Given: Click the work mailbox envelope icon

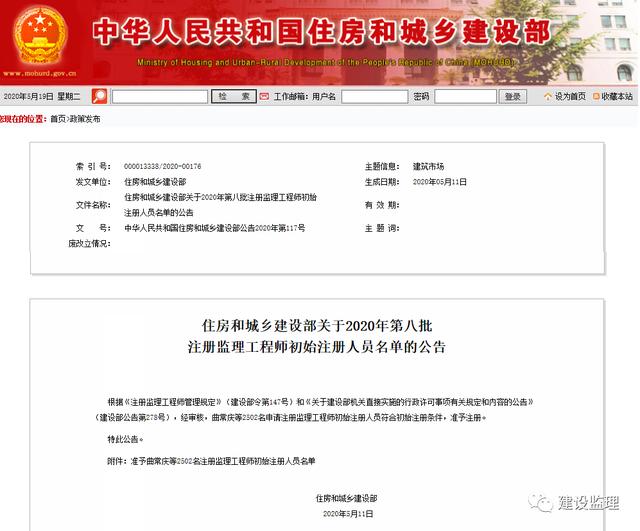Looking at the screenshot, I should (264, 97).
